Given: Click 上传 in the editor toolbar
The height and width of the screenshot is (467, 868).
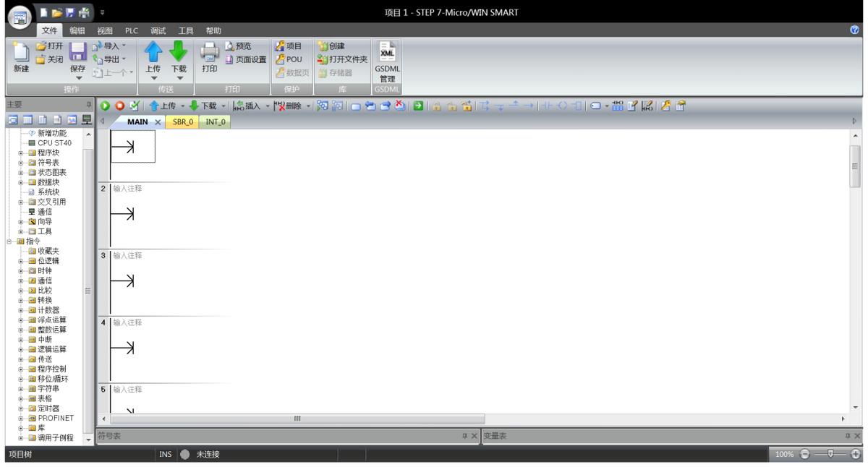Looking at the screenshot, I should 163,106.
